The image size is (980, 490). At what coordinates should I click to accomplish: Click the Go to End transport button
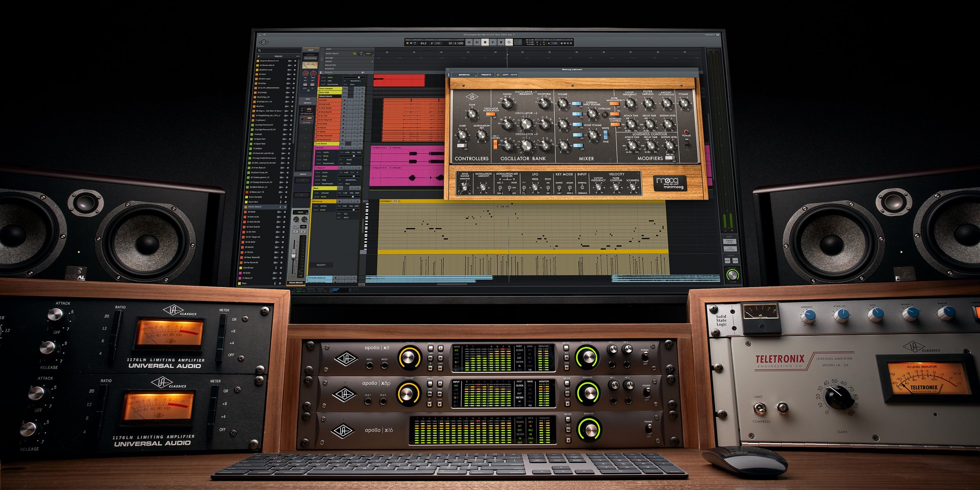click(477, 42)
